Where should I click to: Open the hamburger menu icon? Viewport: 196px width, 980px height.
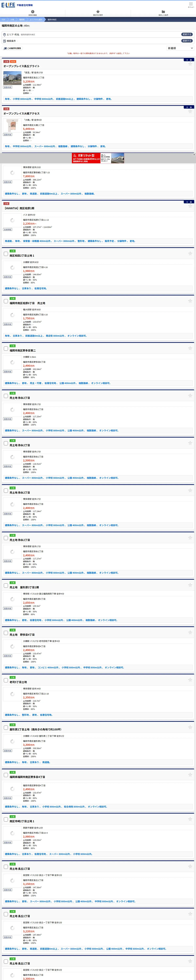[x=191, y=4]
